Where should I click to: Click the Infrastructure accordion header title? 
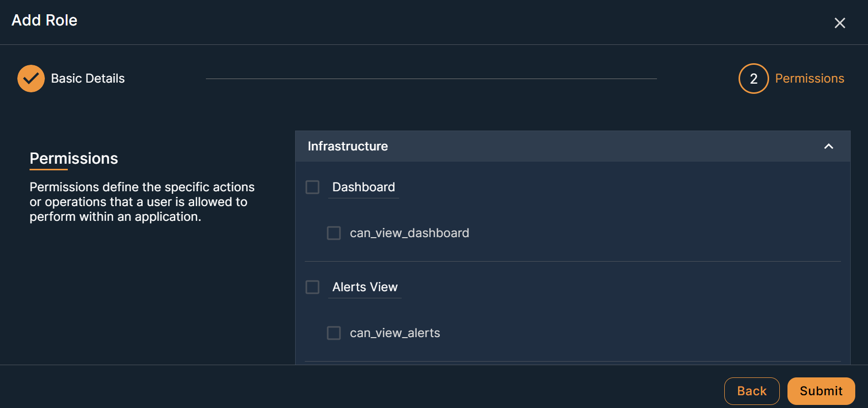tap(348, 146)
